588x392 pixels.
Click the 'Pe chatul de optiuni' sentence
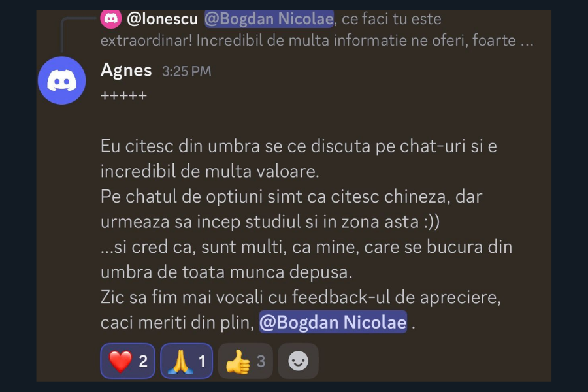(291, 209)
